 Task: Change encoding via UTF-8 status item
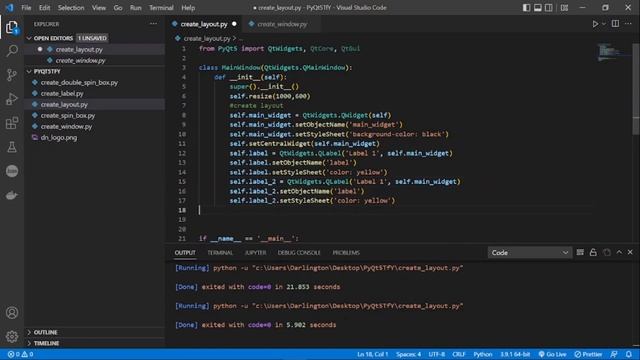click(436, 354)
